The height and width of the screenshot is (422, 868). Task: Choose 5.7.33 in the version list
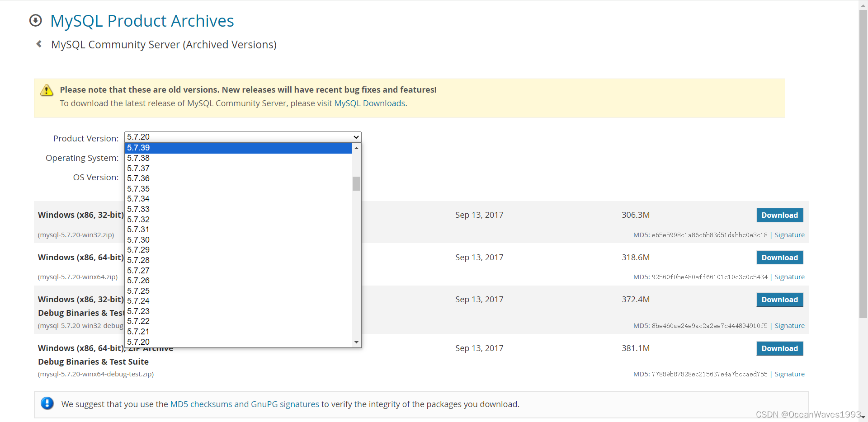238,209
